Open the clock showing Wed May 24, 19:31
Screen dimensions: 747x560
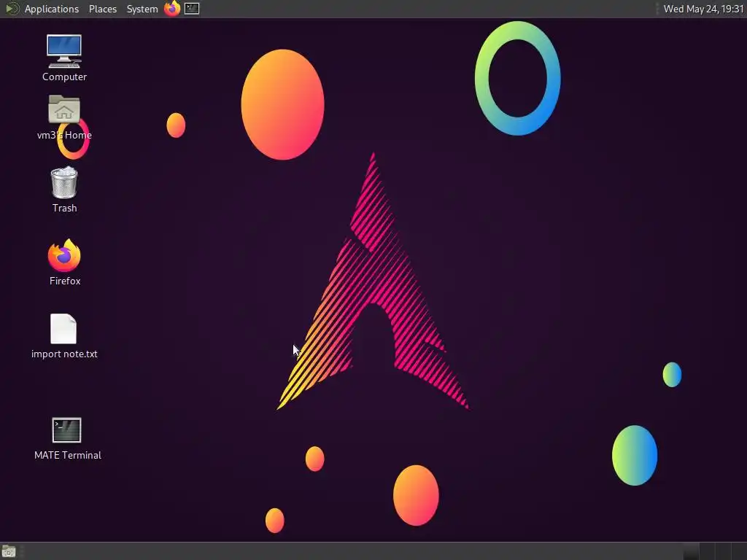(703, 9)
